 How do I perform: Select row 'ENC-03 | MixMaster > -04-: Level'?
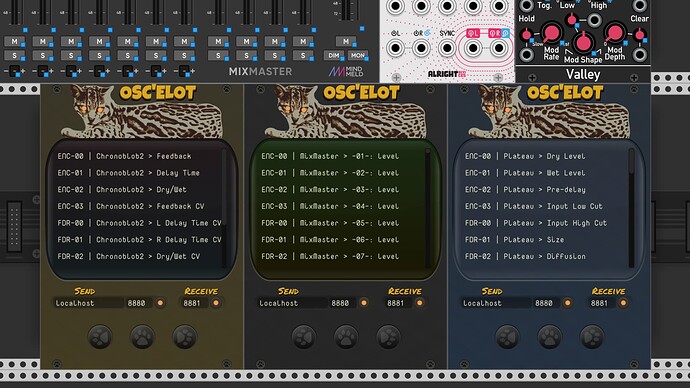pos(330,206)
